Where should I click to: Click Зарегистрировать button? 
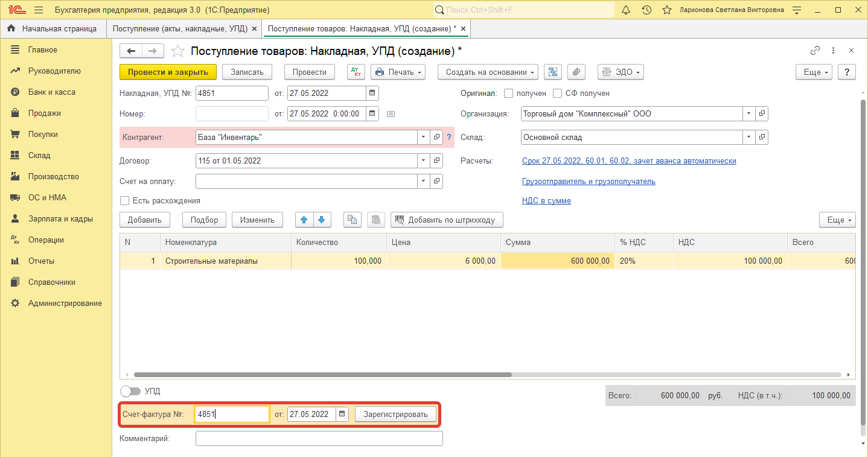pos(395,414)
